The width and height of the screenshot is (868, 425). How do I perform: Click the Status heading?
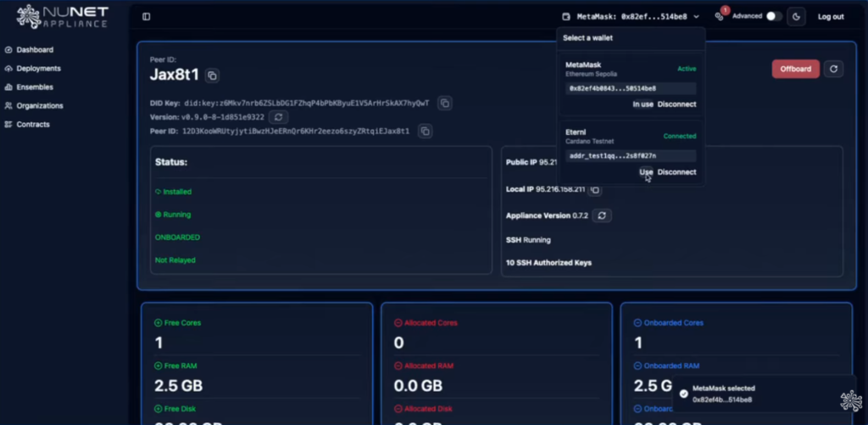171,162
